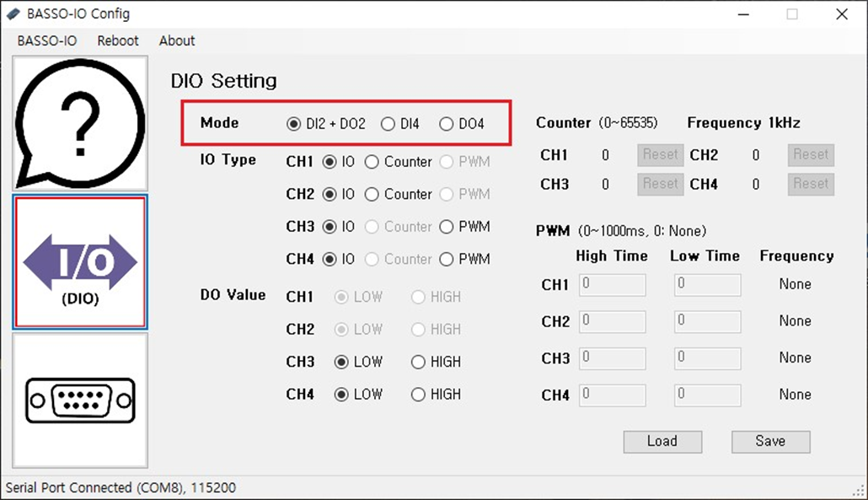Open the help question-mark sidebar icon
Viewport: 868px width, 500px height.
click(x=80, y=123)
